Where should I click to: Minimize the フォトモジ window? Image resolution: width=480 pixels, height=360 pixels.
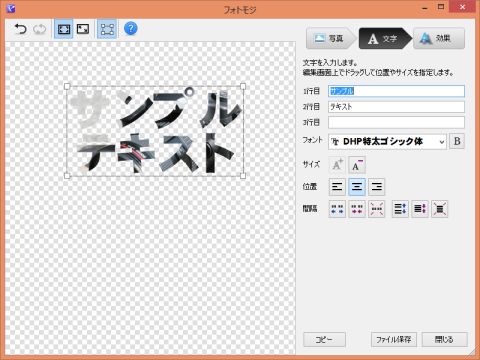point(425,8)
